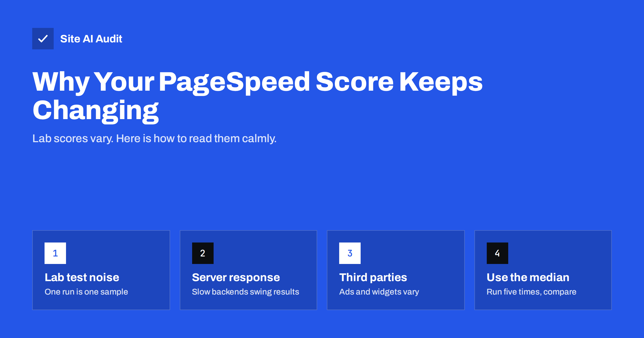The height and width of the screenshot is (338, 644).
Task: Click "One run is one sample" text
Action: [86, 292]
